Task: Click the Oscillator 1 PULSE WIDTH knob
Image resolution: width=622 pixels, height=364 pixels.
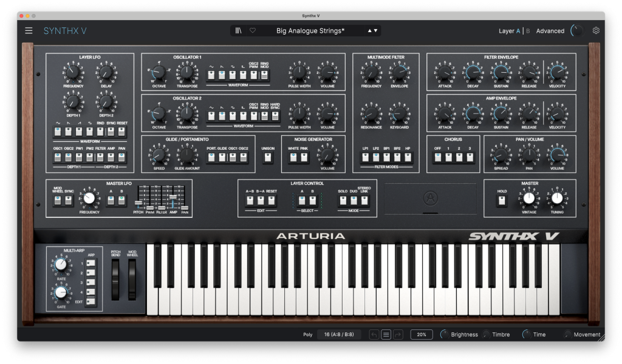Action: pyautogui.click(x=299, y=72)
